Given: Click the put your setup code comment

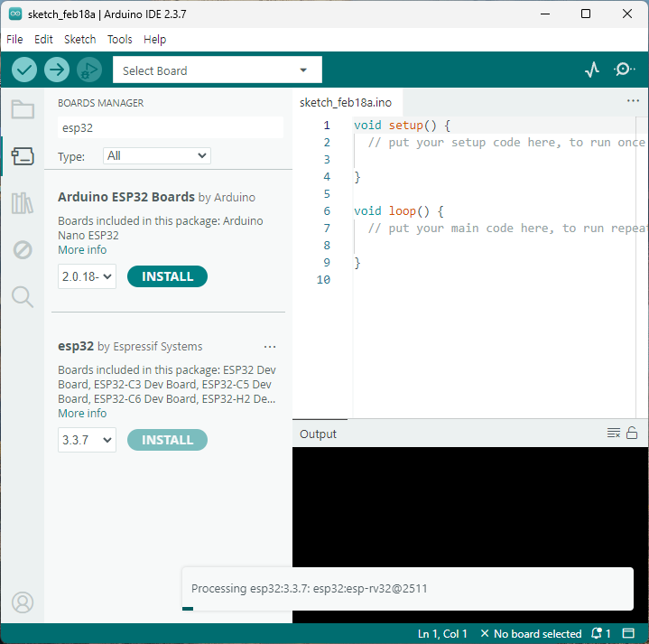Looking at the screenshot, I should (x=506, y=143).
